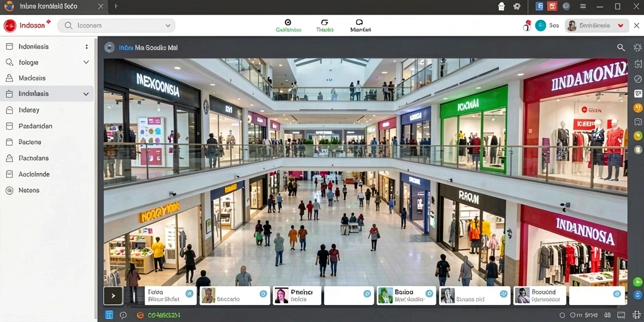Click the blue panel icon in status bar
This screenshot has height=322, width=644.
pos(109,315)
